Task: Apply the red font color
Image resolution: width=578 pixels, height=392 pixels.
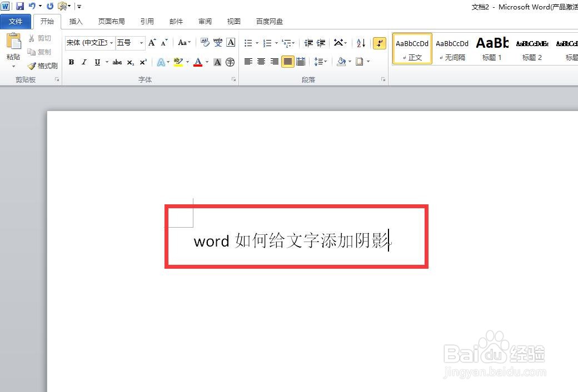Action: click(198, 62)
